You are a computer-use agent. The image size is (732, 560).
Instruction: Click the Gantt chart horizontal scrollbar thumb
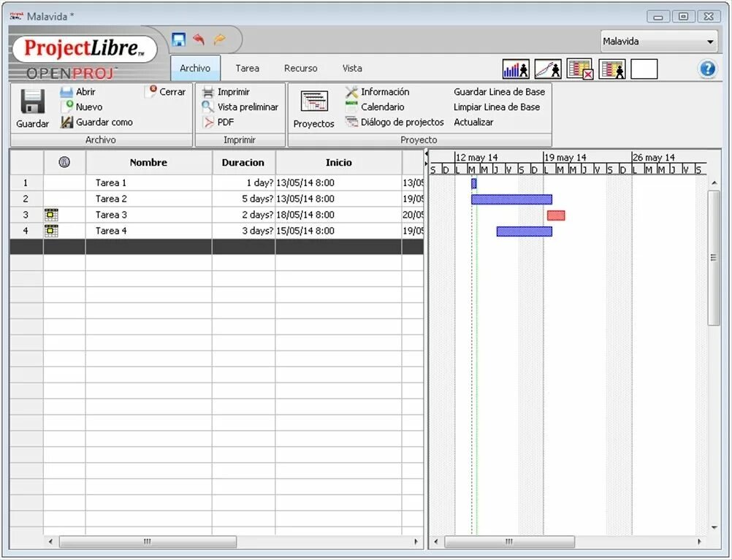(x=509, y=542)
